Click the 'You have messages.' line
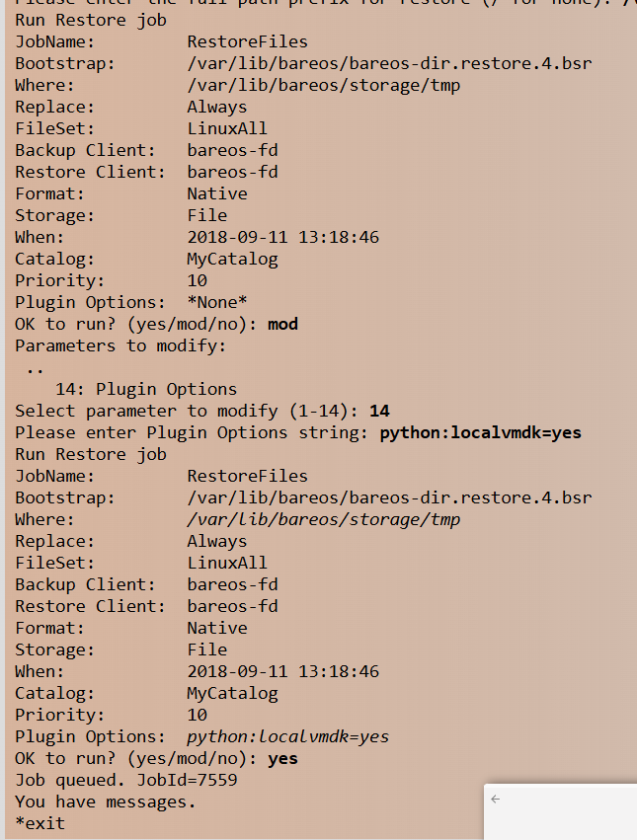The height and width of the screenshot is (840, 637). [106, 802]
